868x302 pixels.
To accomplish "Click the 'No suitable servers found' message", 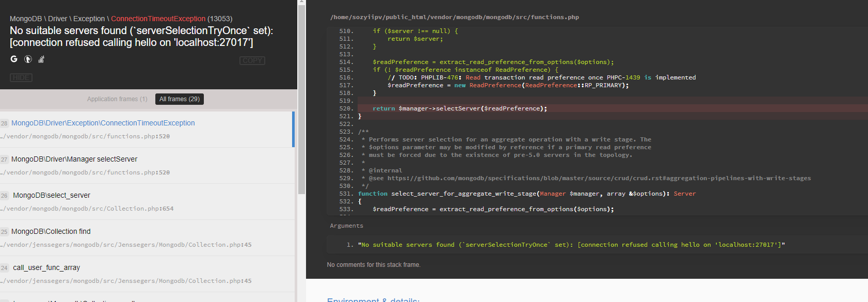I will [141, 37].
